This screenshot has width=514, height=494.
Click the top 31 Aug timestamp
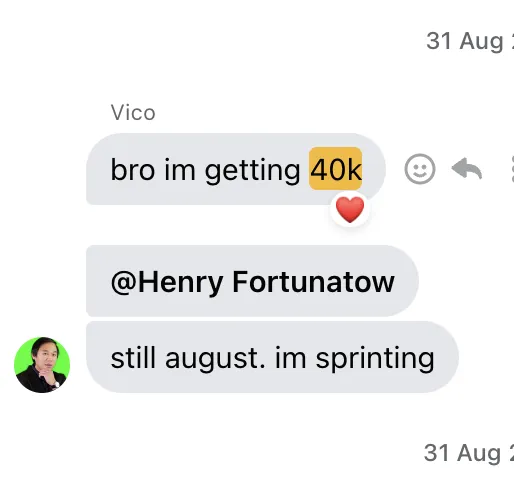(470, 41)
